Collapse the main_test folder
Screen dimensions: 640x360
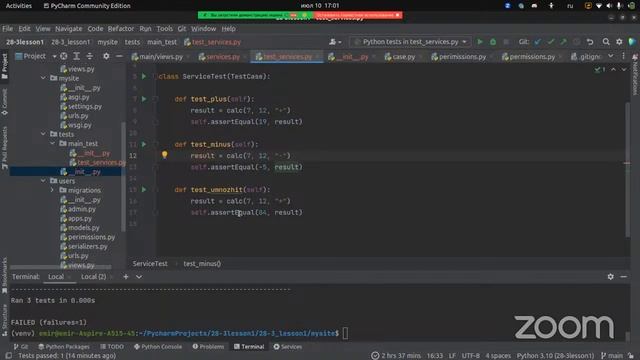pos(52,143)
